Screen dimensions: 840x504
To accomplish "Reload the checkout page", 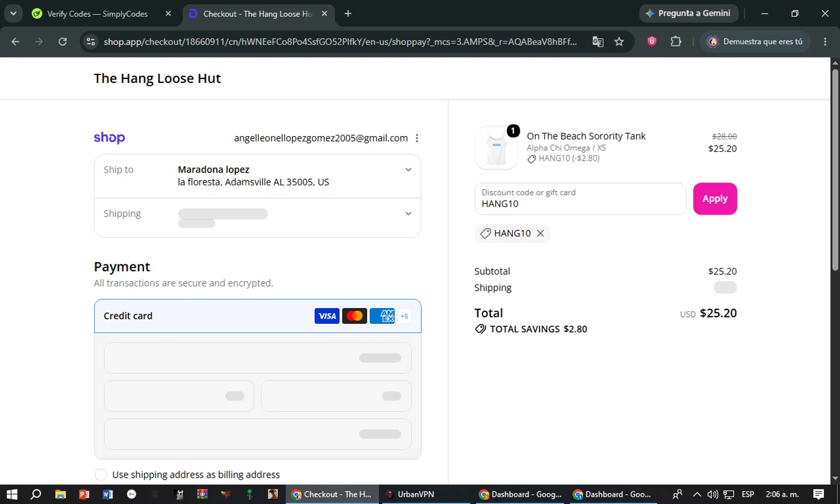I will 63,41.
